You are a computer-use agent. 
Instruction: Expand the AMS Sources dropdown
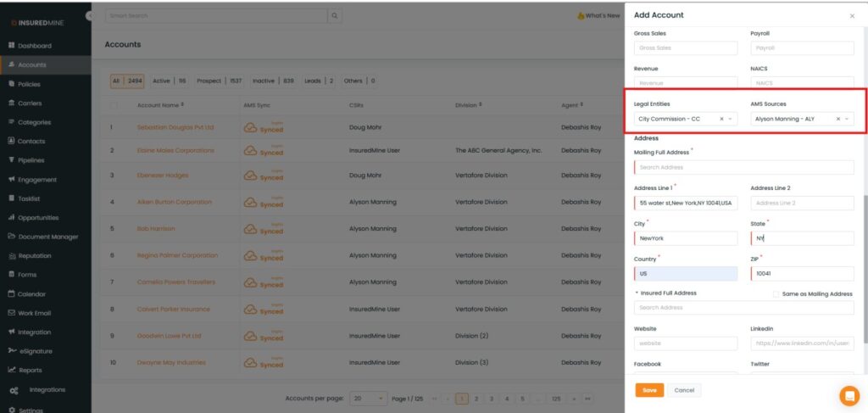[x=848, y=119]
